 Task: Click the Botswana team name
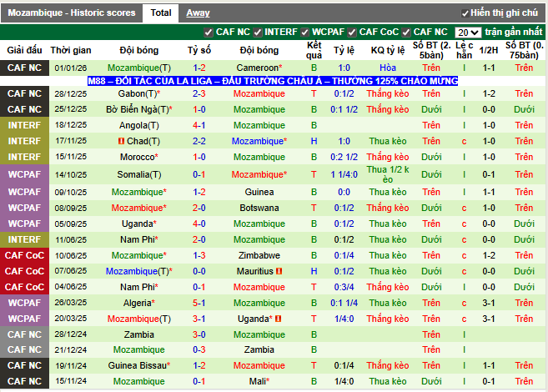(x=259, y=208)
